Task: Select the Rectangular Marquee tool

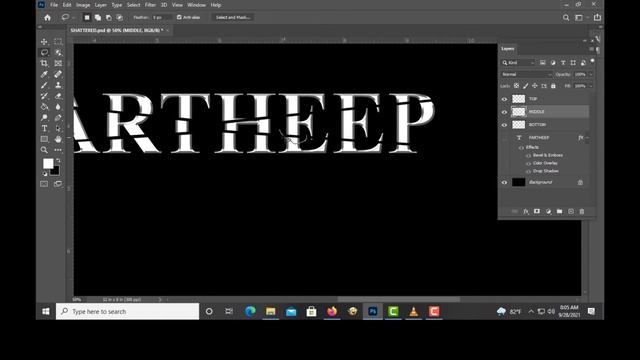Action: coord(58,42)
